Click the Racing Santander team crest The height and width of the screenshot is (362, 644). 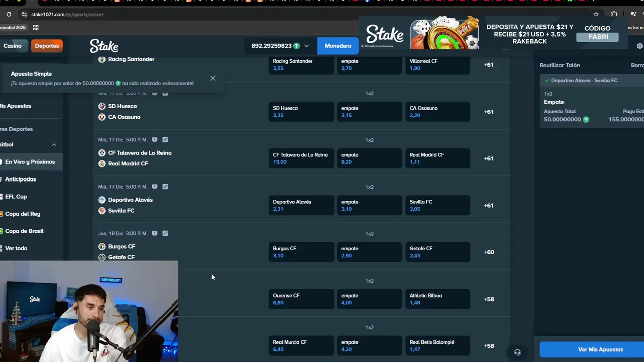pos(102,59)
